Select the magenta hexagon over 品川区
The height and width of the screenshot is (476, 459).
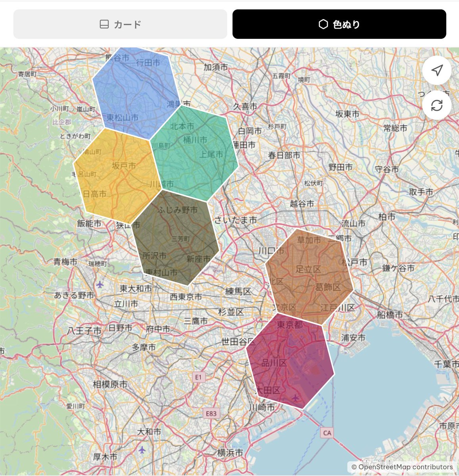coord(290,360)
